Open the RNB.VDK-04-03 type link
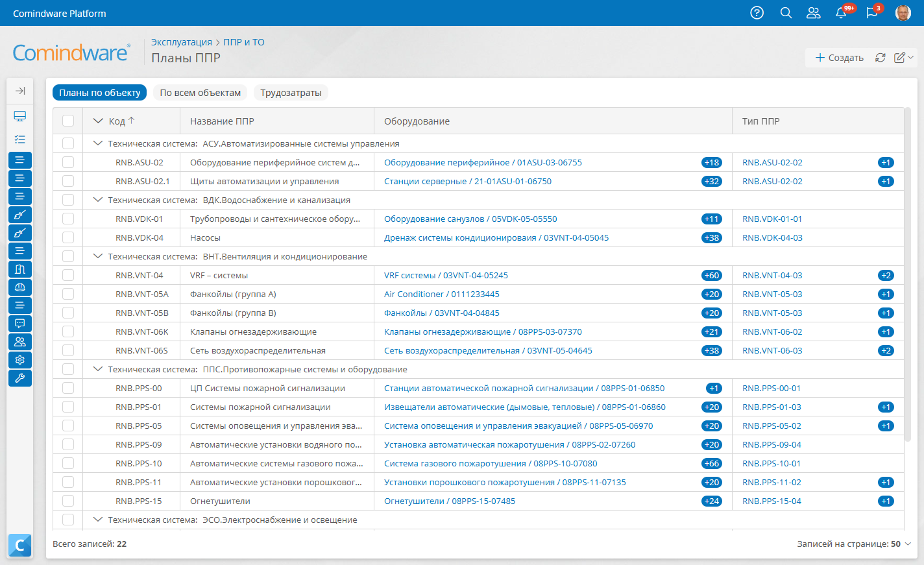The width and height of the screenshot is (924, 565). pos(772,238)
